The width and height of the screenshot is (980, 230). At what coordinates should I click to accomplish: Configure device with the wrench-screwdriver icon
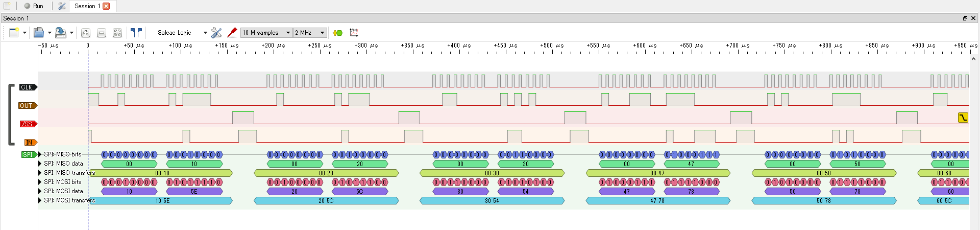pyautogui.click(x=216, y=33)
